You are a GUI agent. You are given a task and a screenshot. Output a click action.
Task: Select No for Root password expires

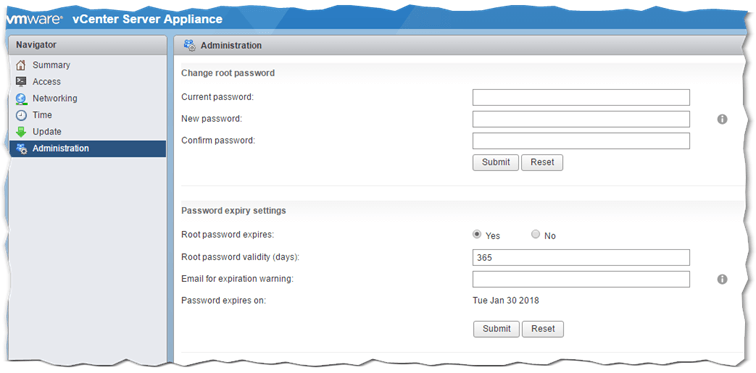[x=535, y=235]
